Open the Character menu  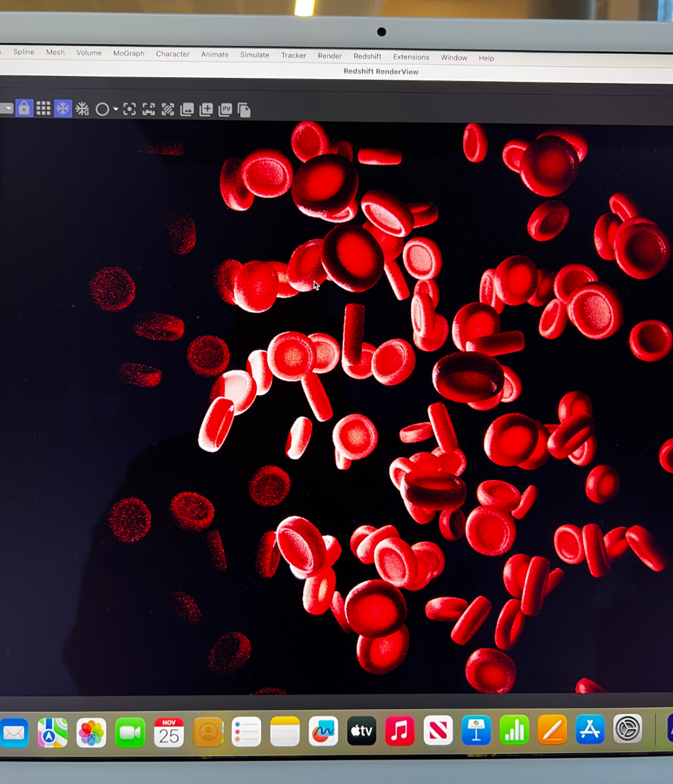click(x=173, y=54)
